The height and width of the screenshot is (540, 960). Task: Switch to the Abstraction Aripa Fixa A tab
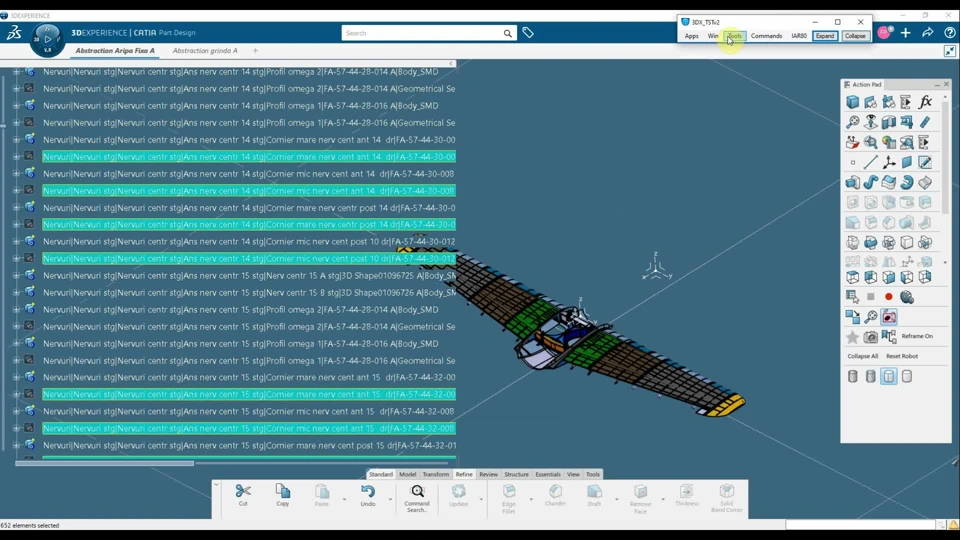point(114,51)
